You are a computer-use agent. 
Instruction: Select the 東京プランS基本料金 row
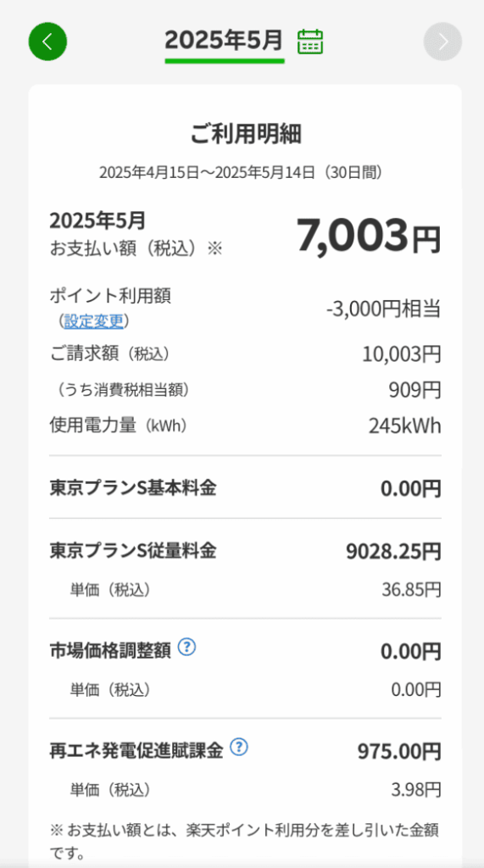245,489
